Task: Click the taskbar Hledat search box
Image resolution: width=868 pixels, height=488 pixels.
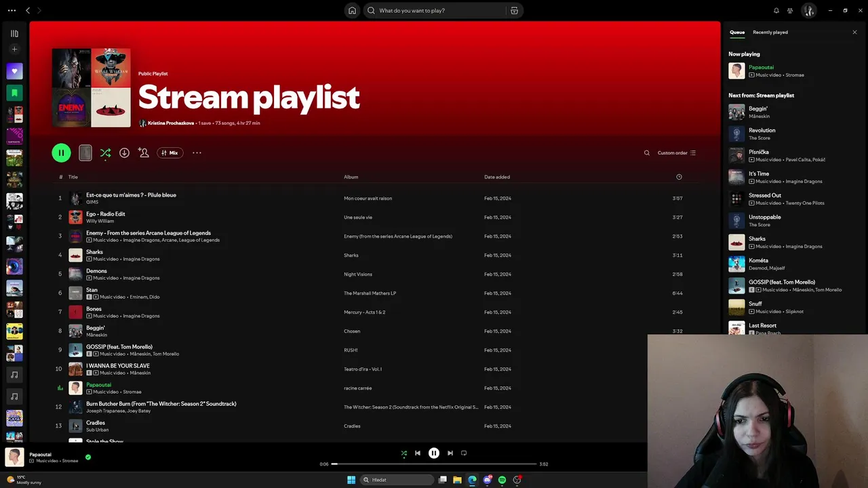Action: pyautogui.click(x=397, y=480)
